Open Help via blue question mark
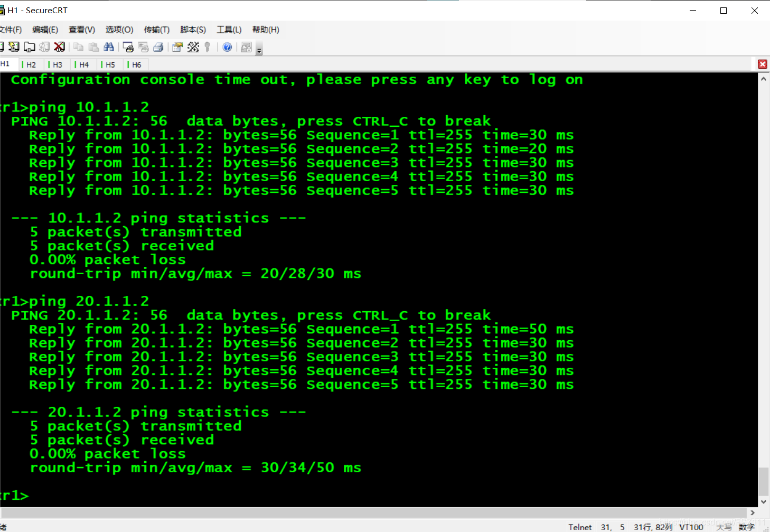The height and width of the screenshot is (532, 770). pos(227,47)
